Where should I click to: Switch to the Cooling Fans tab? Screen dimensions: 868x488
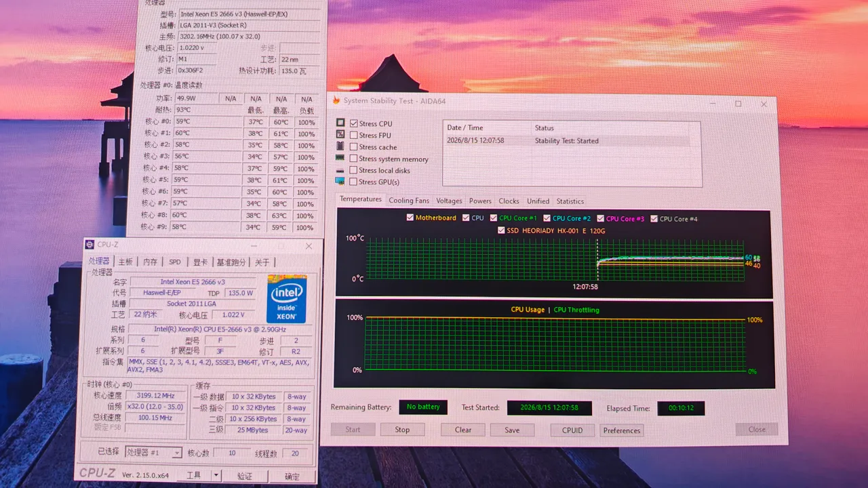[x=409, y=201]
